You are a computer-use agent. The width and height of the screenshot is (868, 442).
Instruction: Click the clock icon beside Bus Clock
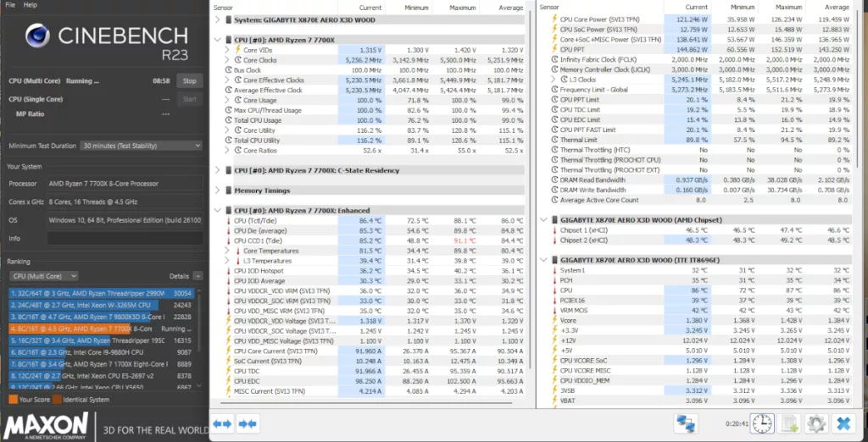(229, 70)
